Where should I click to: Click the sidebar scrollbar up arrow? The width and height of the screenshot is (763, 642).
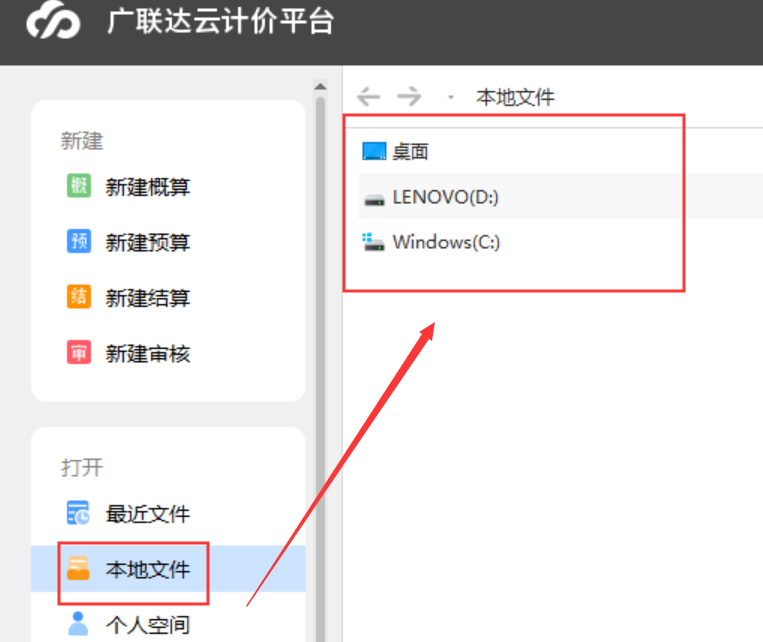click(x=320, y=87)
